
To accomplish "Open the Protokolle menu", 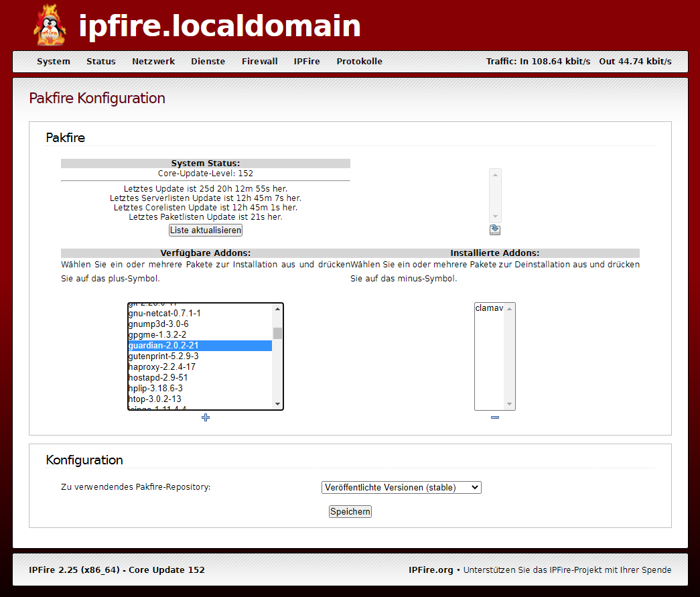I will 359,62.
